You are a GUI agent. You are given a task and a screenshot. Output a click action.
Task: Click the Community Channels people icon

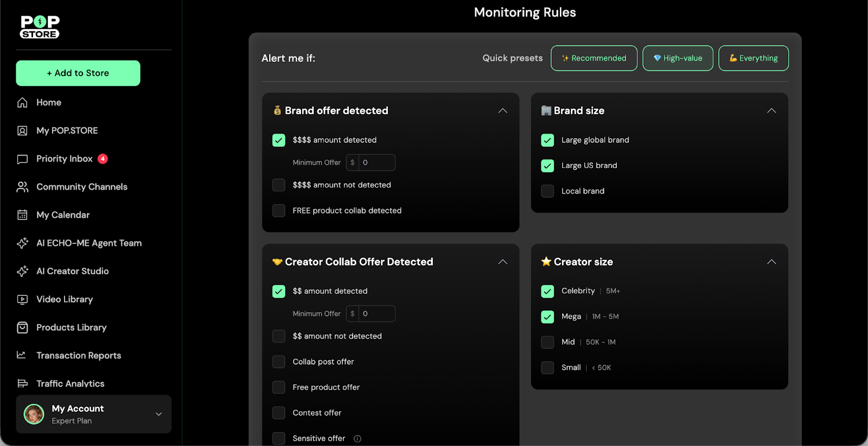pos(22,187)
